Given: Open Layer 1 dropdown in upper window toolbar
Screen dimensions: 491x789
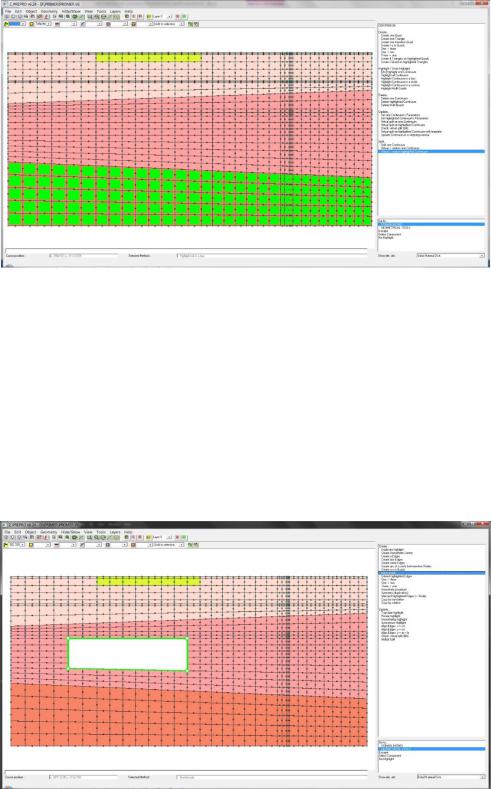Looking at the screenshot, I should click(x=160, y=17).
